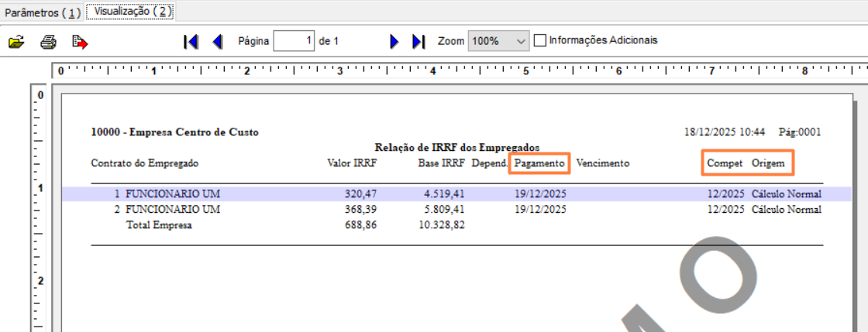868x332 pixels.
Task: Go to the previous page arrow
Action: tap(217, 42)
